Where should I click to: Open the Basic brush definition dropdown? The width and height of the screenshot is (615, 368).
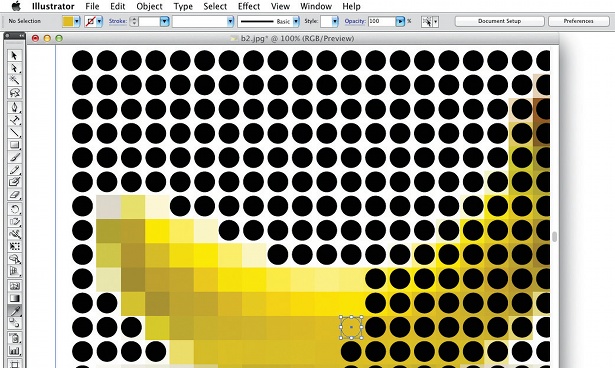point(296,21)
